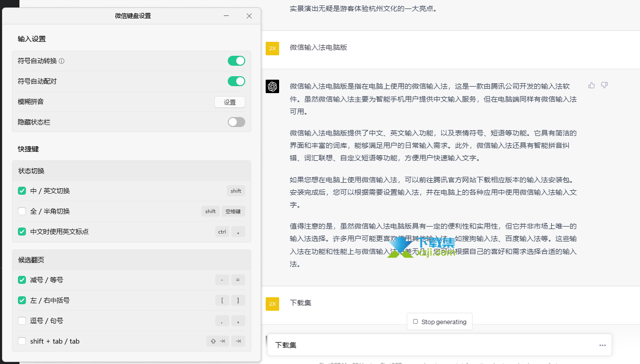Minimize the 微信键盘设置 window

(x=227, y=16)
